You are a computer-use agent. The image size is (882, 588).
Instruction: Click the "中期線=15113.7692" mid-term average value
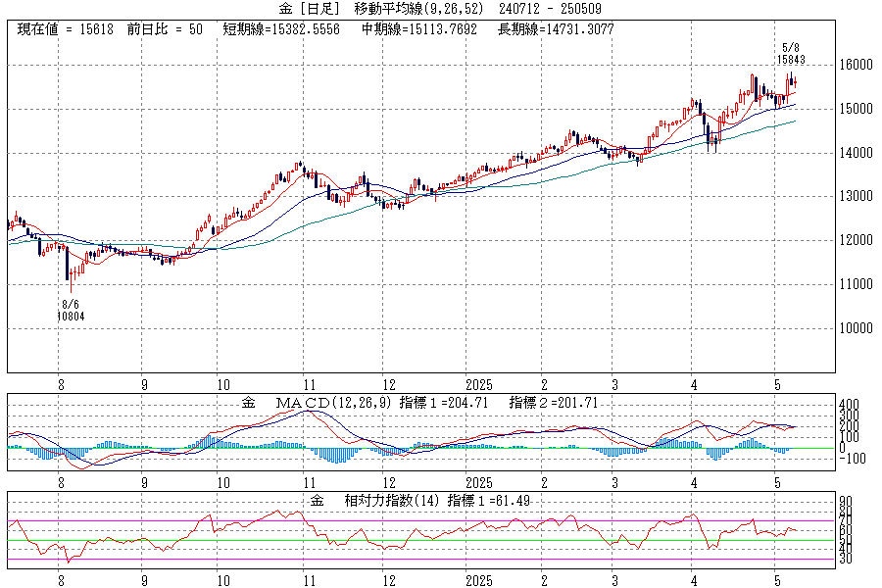(419, 29)
